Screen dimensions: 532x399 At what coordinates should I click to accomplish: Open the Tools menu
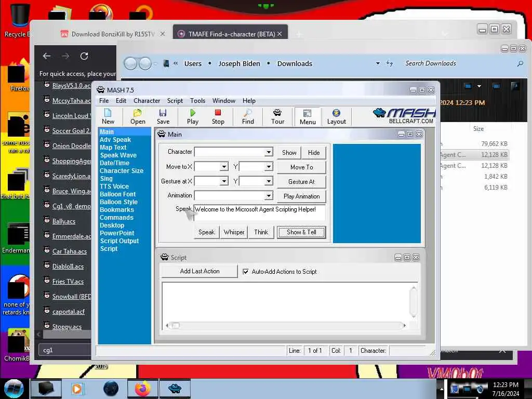coord(197,101)
